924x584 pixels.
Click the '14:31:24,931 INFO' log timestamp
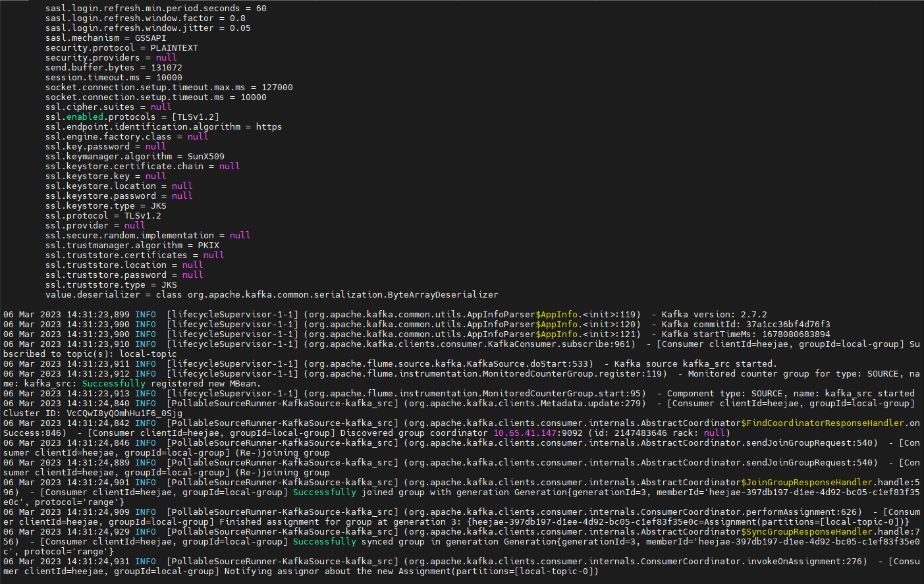[x=111, y=562]
